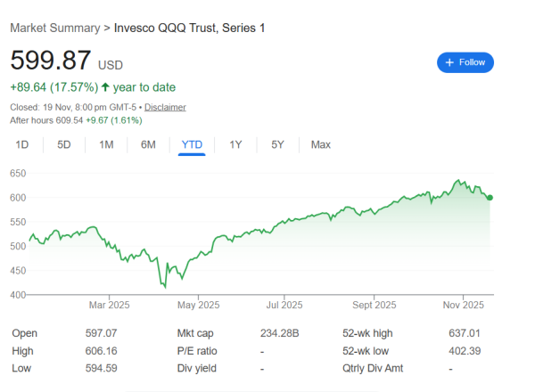This screenshot has height=392, width=535.
Task: Select the YTD tab
Action: [192, 144]
